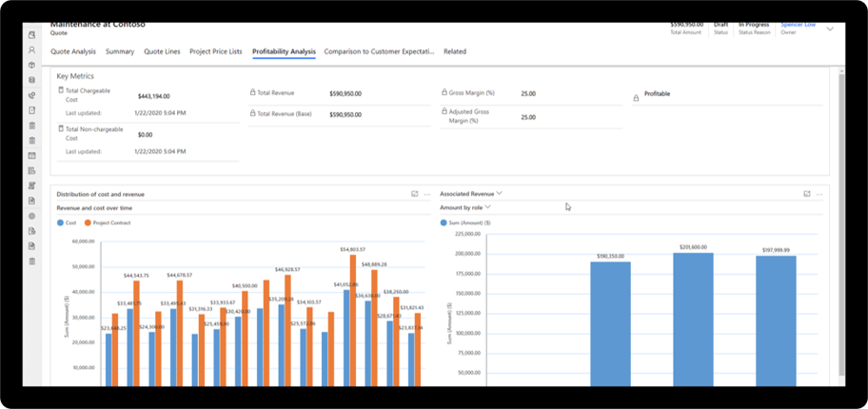868x409 pixels.
Task: Open the person icon in the left sidebar
Action: (x=32, y=49)
